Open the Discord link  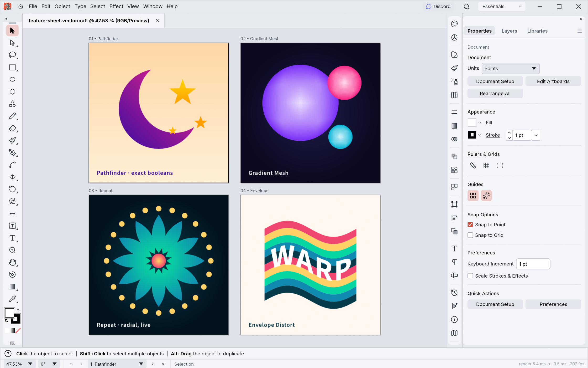pyautogui.click(x=438, y=7)
